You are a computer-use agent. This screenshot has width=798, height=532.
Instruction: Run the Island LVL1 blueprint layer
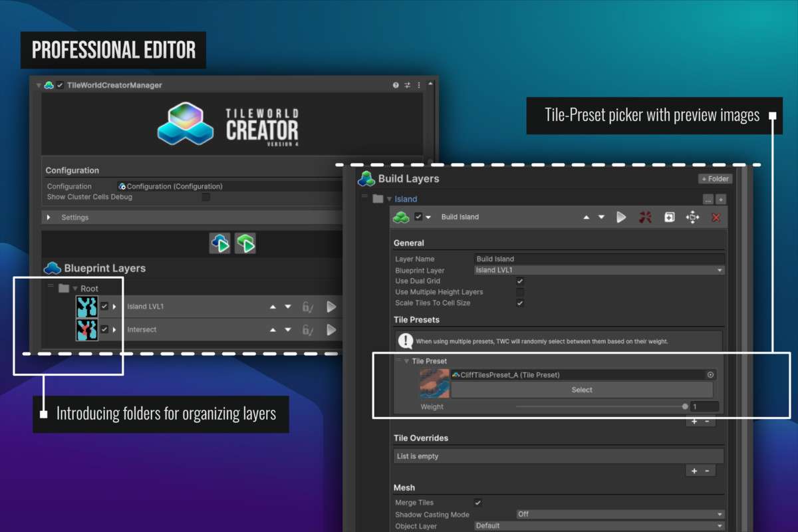click(x=331, y=307)
